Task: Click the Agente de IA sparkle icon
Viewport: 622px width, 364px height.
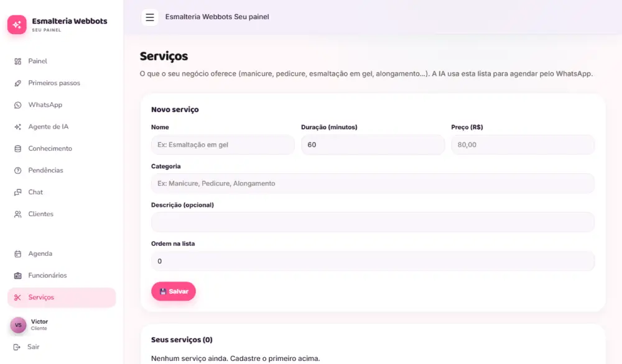Action: pyautogui.click(x=18, y=127)
